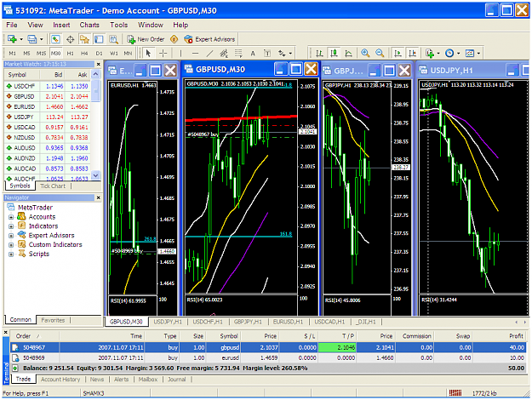Image resolution: width=532 pixels, height=400 pixels.
Task: Select the Fibonacci retracement tool
Action: pyautogui.click(x=238, y=54)
